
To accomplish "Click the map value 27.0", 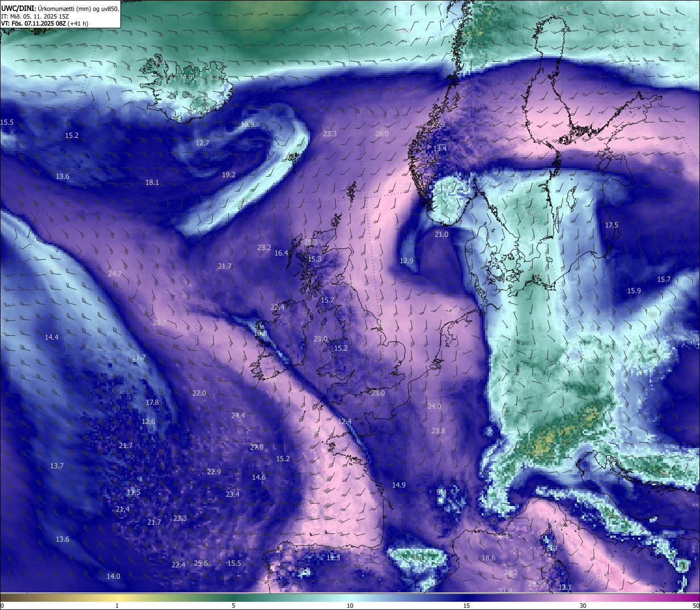I will (x=256, y=447).
